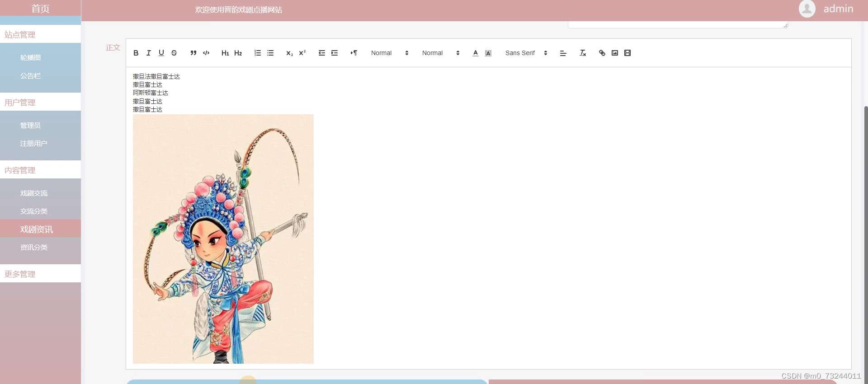The image size is (868, 384).
Task: Open the text background color picker
Action: (488, 53)
